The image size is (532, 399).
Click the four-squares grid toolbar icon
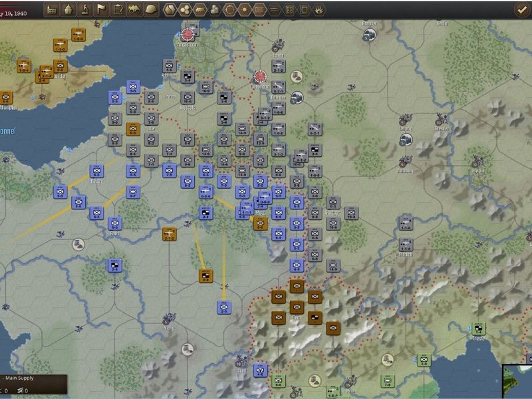(x=289, y=10)
